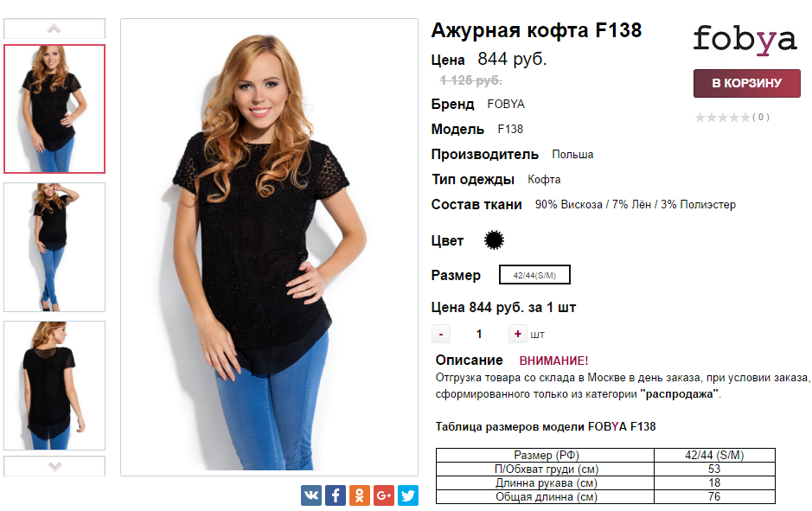
Task: Tweet this product with the Twitter icon
Action: tap(408, 495)
